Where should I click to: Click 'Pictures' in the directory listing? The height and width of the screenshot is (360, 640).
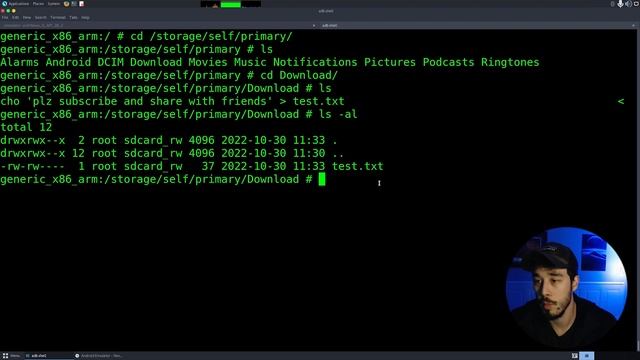(x=390, y=62)
